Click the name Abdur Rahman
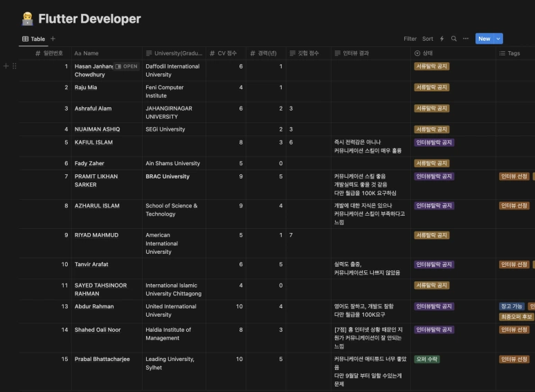This screenshot has width=535, height=392. pos(94,306)
